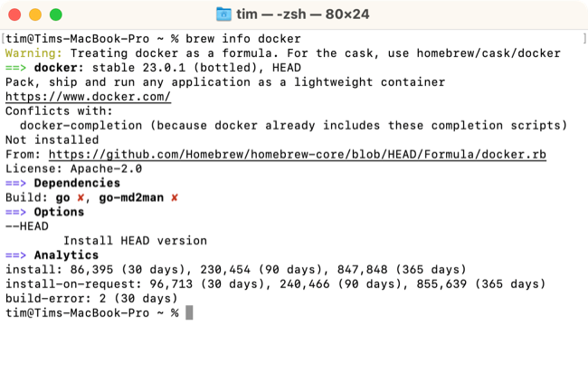Open the GitHub docker.rb formula link

(x=297, y=155)
